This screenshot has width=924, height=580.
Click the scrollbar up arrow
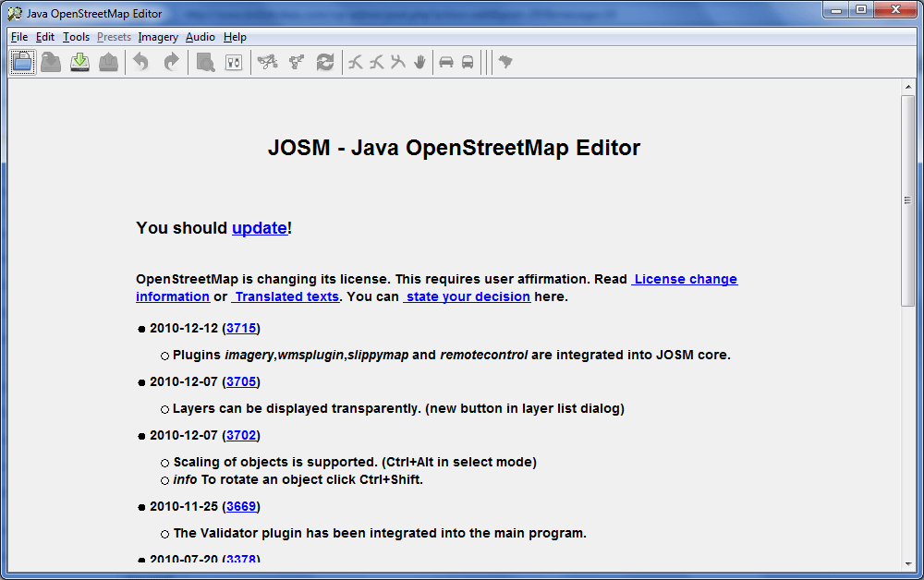(908, 87)
